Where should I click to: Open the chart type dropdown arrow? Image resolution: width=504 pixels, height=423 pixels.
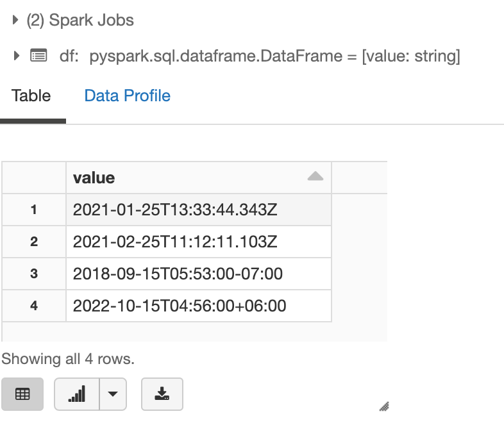(x=113, y=394)
